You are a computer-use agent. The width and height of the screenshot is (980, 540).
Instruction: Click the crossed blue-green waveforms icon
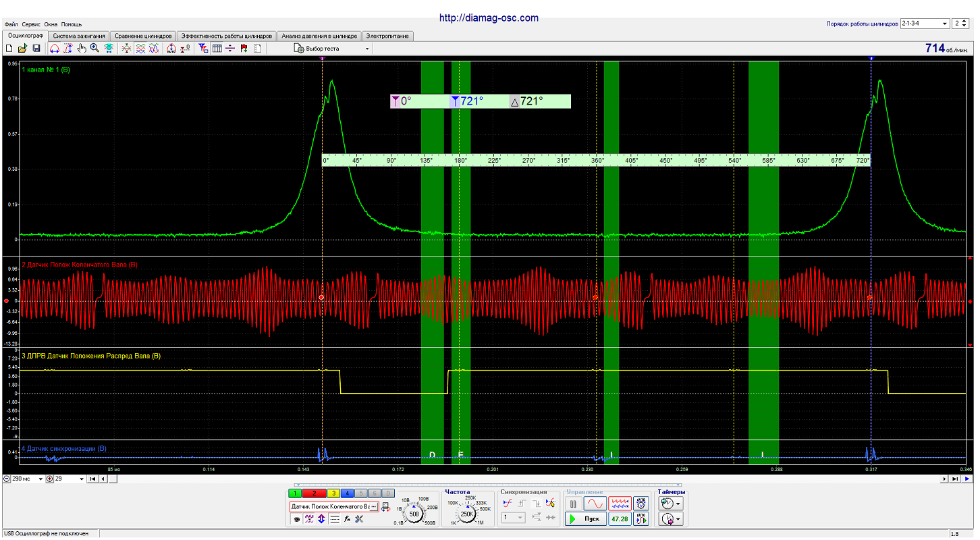pos(154,49)
